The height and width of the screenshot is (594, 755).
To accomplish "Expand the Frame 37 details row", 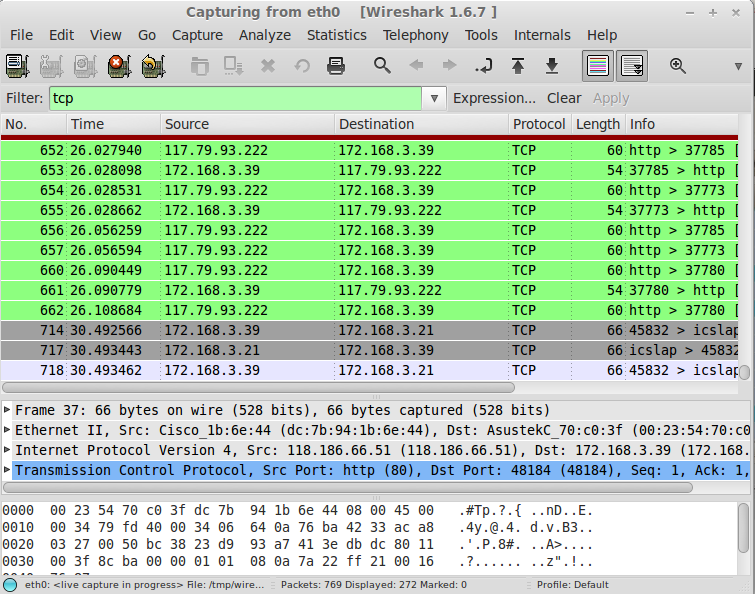I will (8, 411).
